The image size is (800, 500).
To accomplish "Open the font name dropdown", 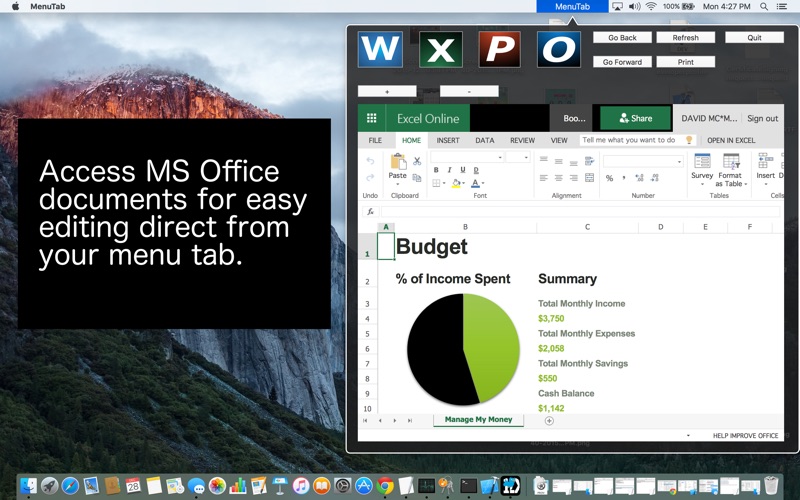I will click(500, 157).
